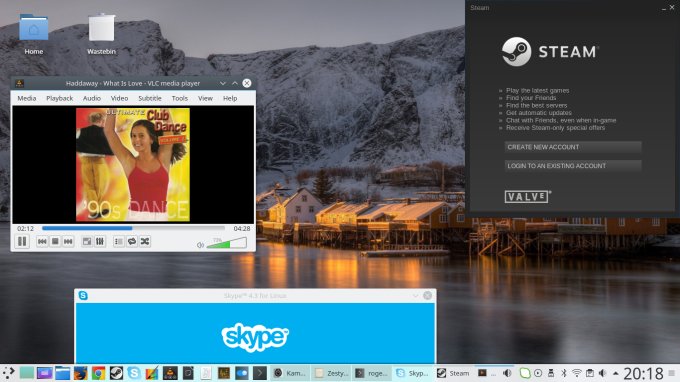
Task: Open the panel settings hamburger menu
Action: [x=672, y=373]
